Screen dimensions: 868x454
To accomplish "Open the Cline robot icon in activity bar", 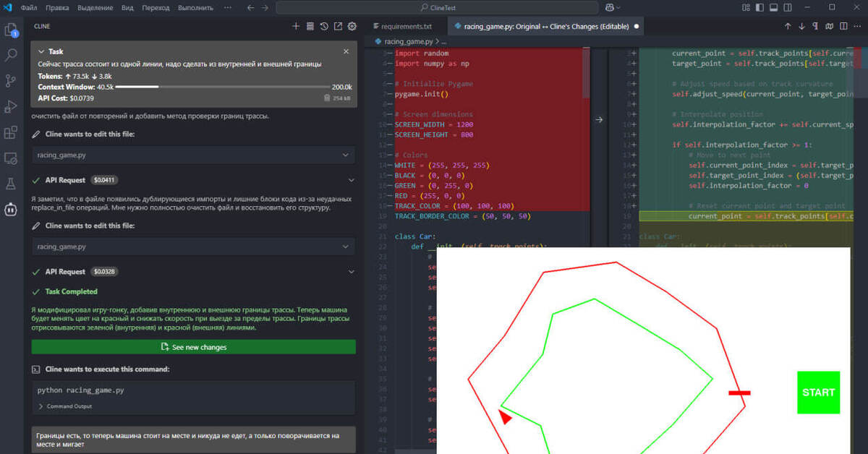I will point(11,210).
